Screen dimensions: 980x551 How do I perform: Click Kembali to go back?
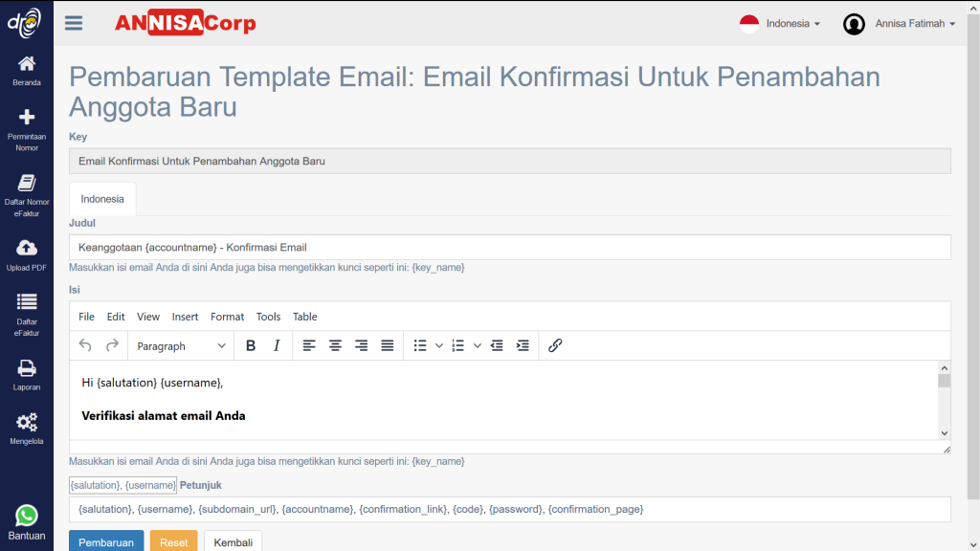233,541
